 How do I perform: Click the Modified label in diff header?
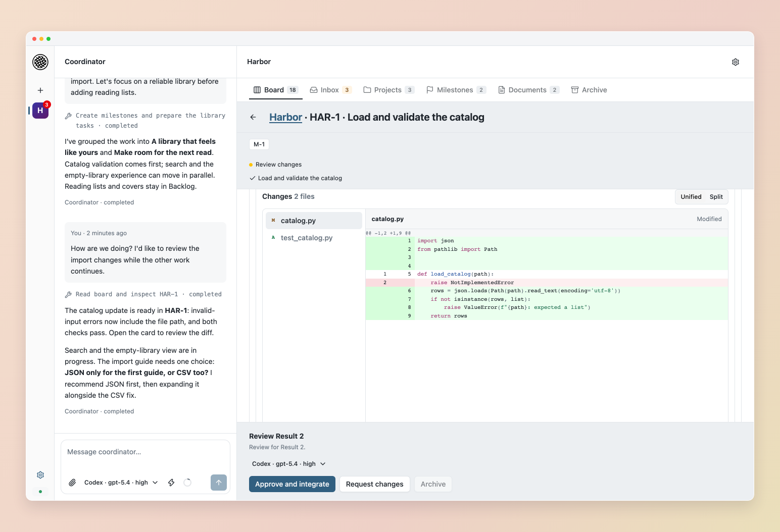point(709,219)
